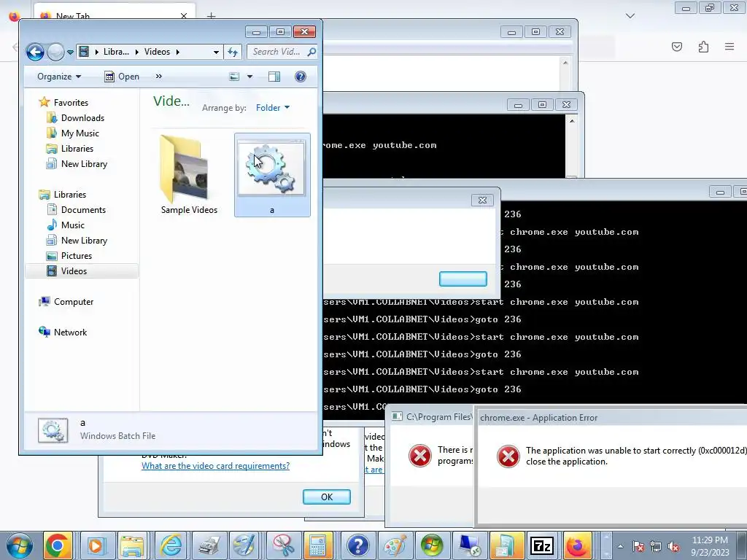This screenshot has height=560, width=747.
Task: Select the batch file named a
Action: point(272,175)
